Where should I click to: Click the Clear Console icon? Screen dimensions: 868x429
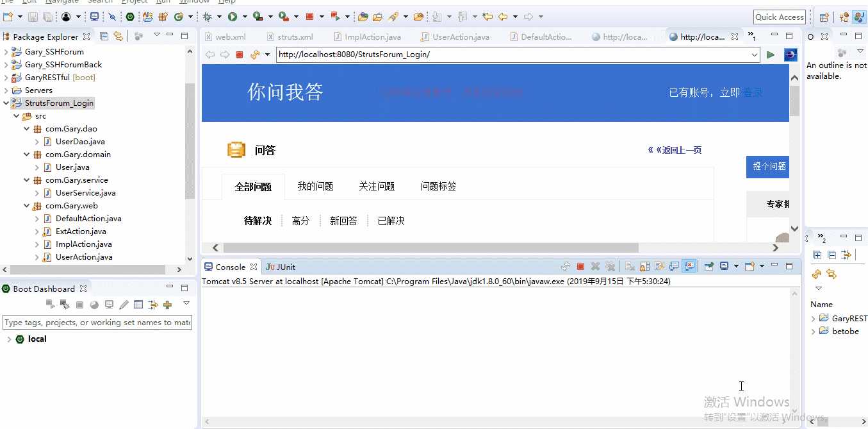point(630,266)
